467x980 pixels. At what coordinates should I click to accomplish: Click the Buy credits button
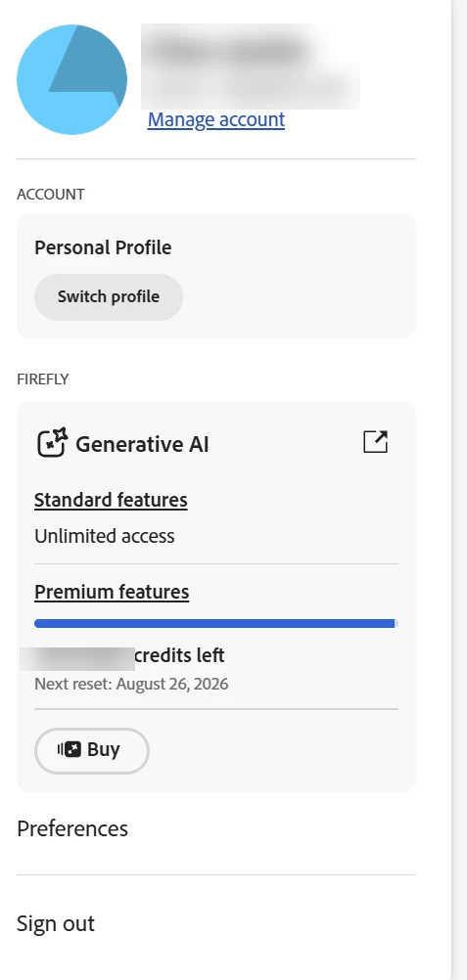point(91,750)
